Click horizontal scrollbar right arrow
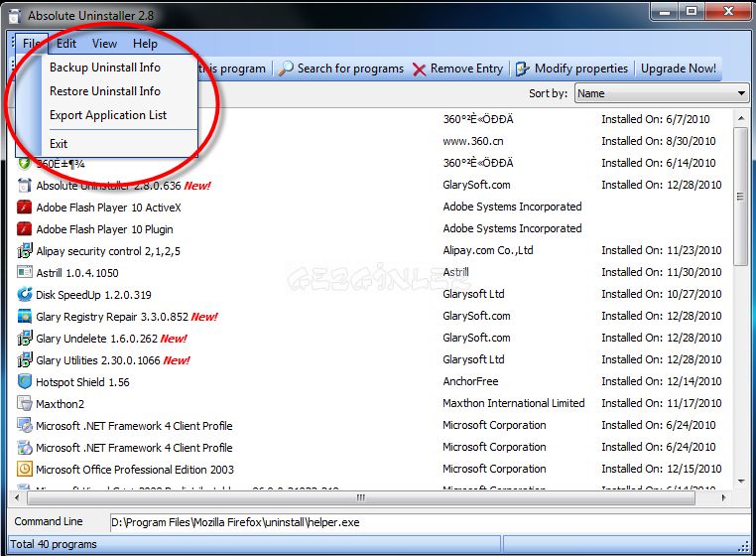Viewport: 756px width, 556px height. (723, 497)
